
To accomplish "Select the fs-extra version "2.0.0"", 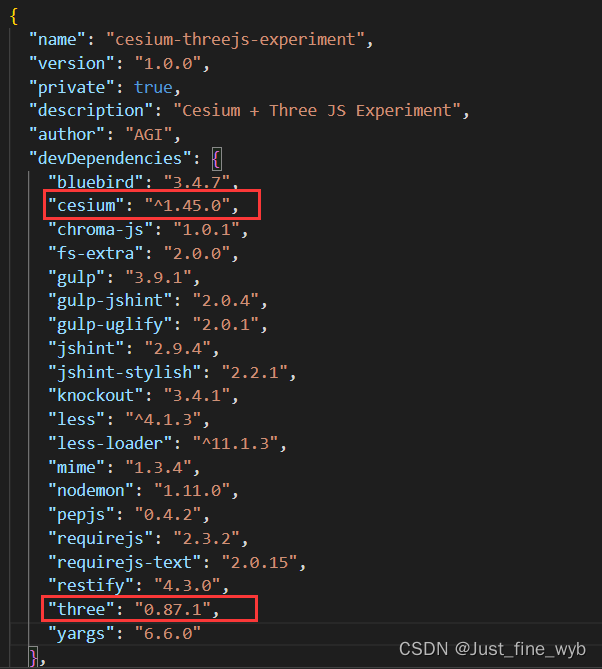I will pyautogui.click(x=197, y=254).
